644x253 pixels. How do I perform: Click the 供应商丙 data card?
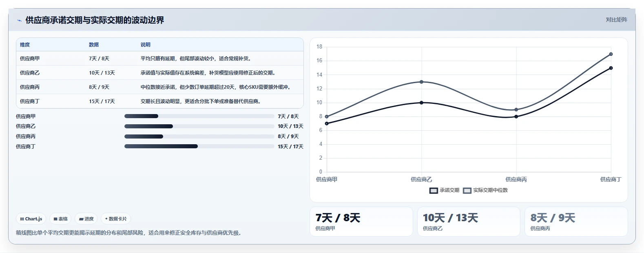point(576,222)
